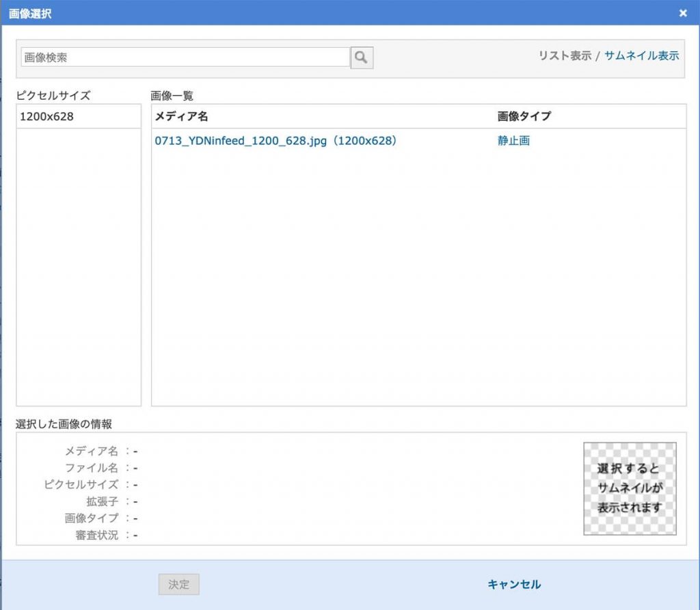The height and width of the screenshot is (610, 700).
Task: Close the 画像選択 dialog with the X
Action: click(683, 14)
